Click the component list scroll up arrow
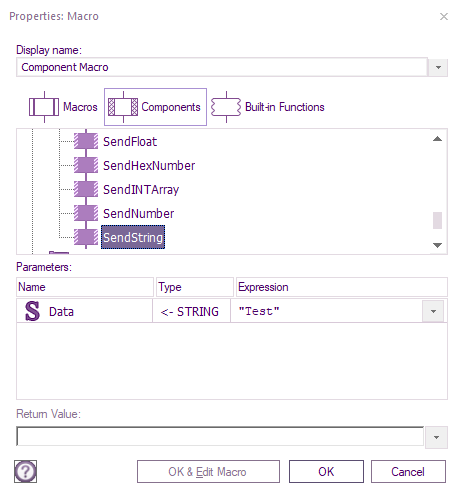460x499 pixels. click(437, 139)
